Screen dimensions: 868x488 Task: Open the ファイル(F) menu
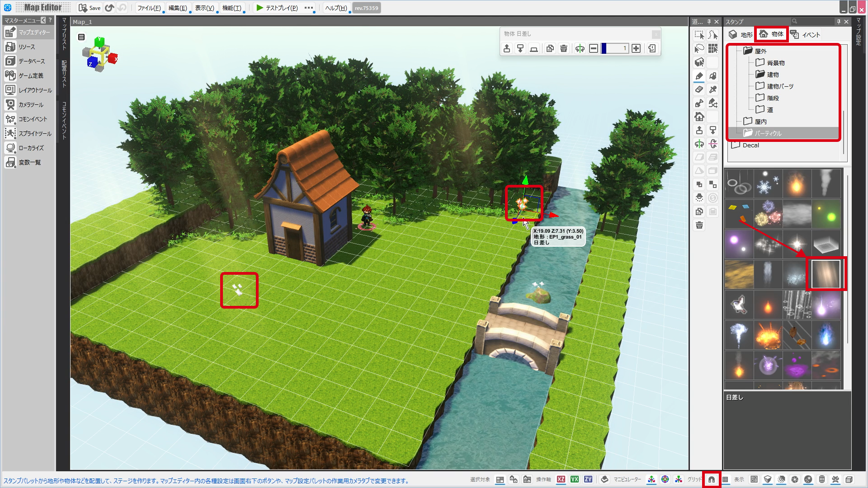149,8
